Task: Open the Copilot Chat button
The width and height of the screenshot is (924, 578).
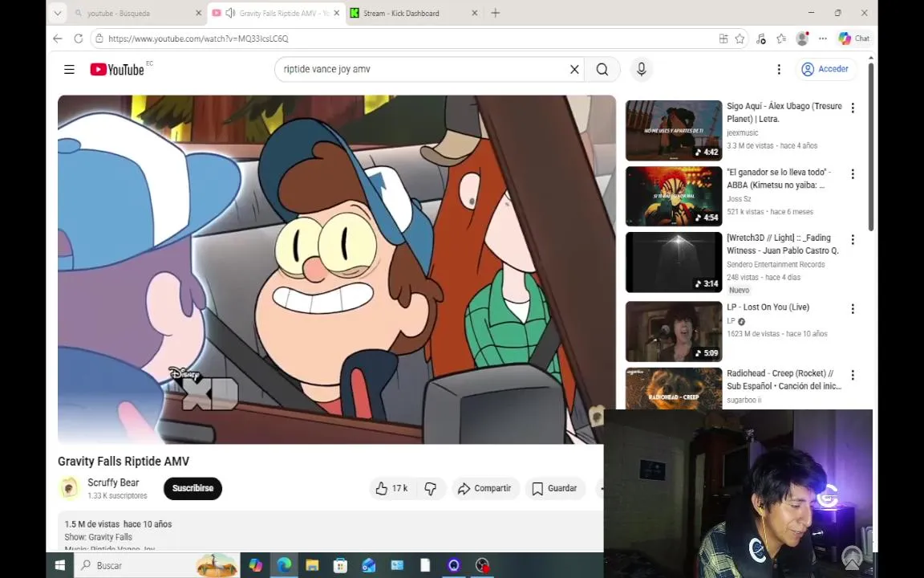Action: (854, 39)
